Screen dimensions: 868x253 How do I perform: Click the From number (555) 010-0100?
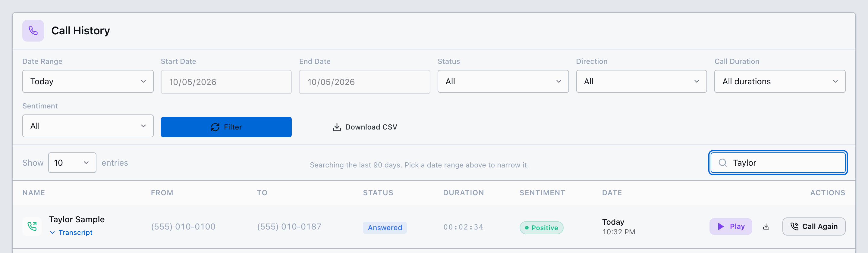[183, 227]
